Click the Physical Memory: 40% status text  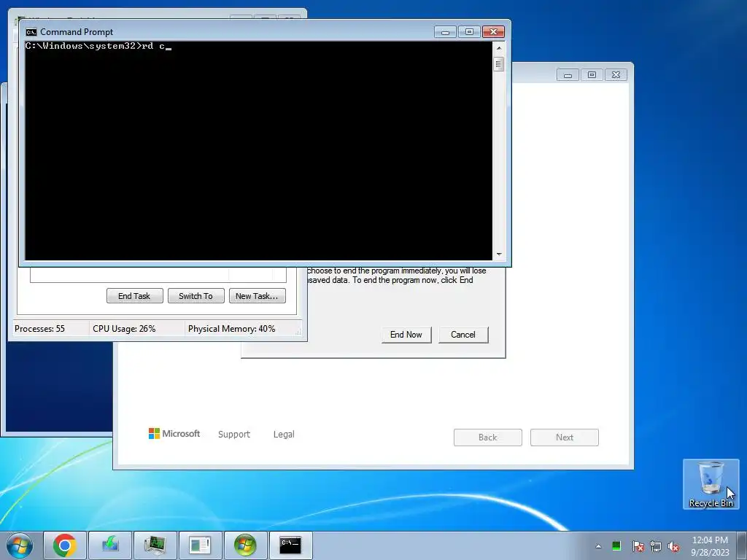(231, 329)
